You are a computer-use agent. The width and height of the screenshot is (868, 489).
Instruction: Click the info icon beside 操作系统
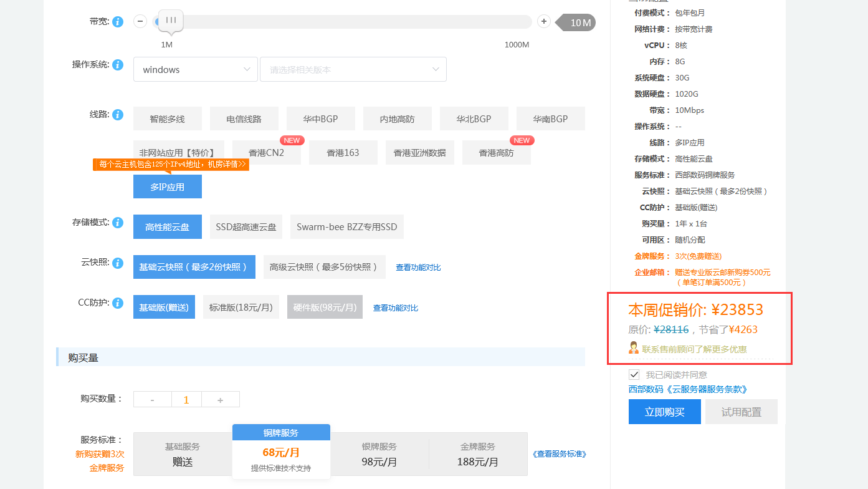coord(118,65)
